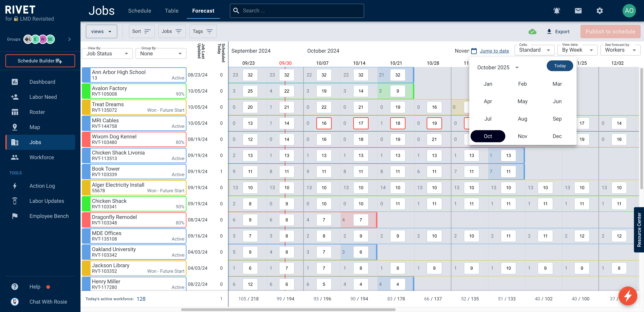Click the Labor Need sidebar icon
This screenshot has height=312, width=644.
[x=15, y=97]
